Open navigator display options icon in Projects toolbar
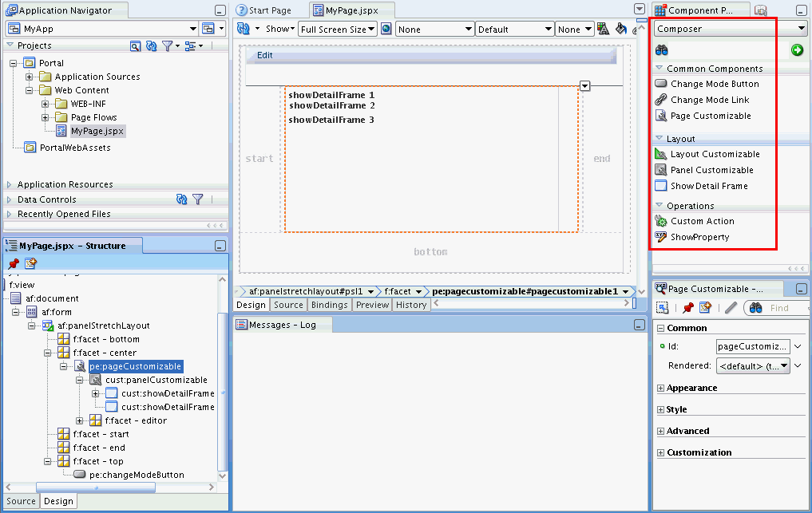This screenshot has height=513, width=812. (x=191, y=46)
